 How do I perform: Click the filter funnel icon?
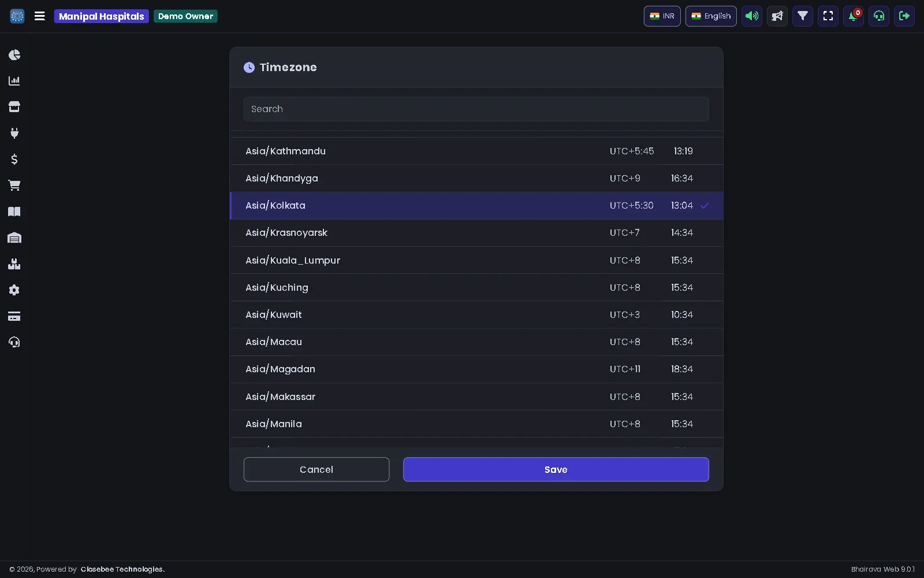(803, 16)
